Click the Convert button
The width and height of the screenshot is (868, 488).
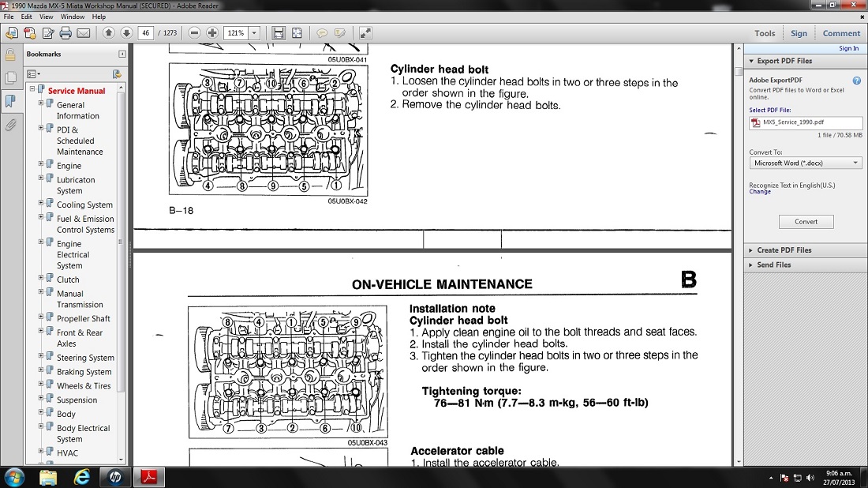pyautogui.click(x=806, y=222)
